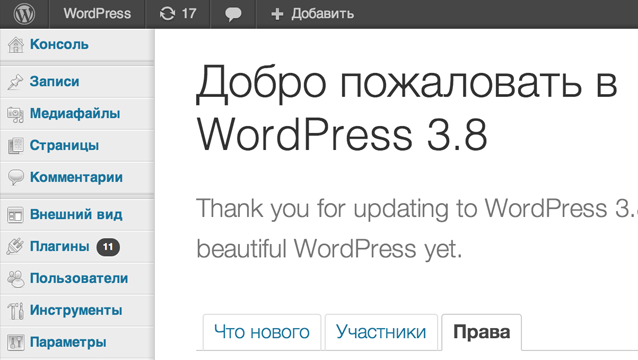Open the Пользователи section
Viewport: 638px width, 360px height.
tap(79, 278)
